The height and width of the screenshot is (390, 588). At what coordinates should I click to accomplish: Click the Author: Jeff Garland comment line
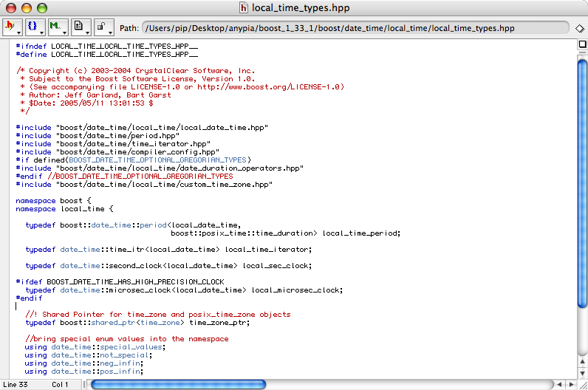tap(95, 95)
